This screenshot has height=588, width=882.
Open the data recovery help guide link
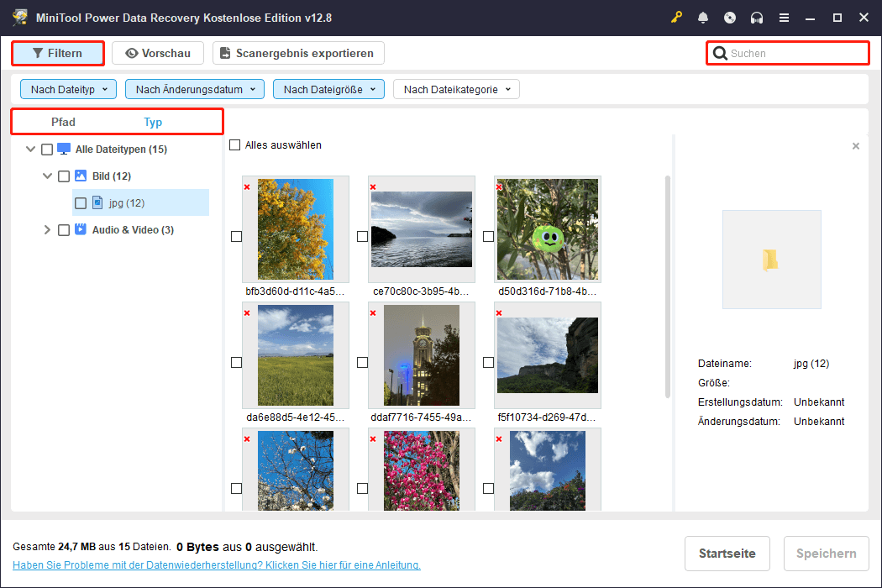coord(217,565)
